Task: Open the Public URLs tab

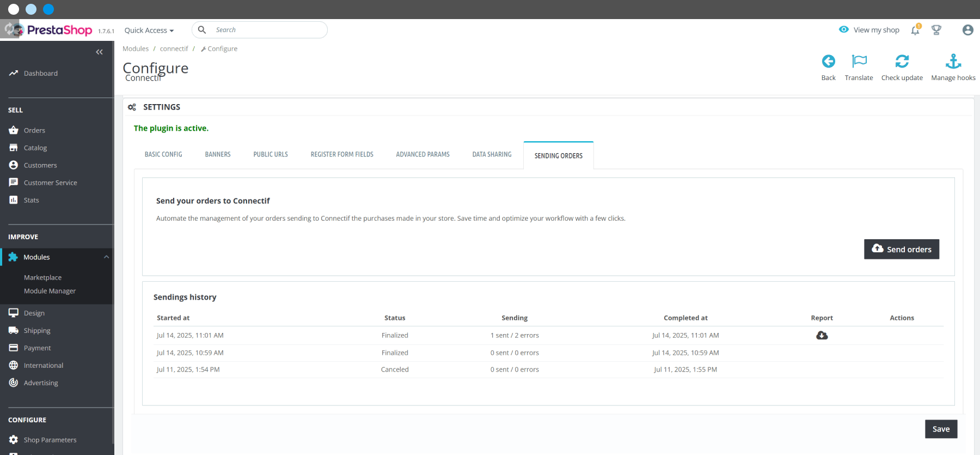Action: 271,155
